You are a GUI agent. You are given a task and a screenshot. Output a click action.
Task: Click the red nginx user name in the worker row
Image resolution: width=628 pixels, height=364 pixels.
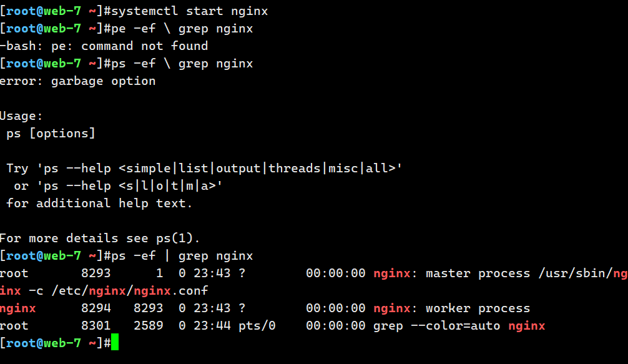click(x=18, y=308)
